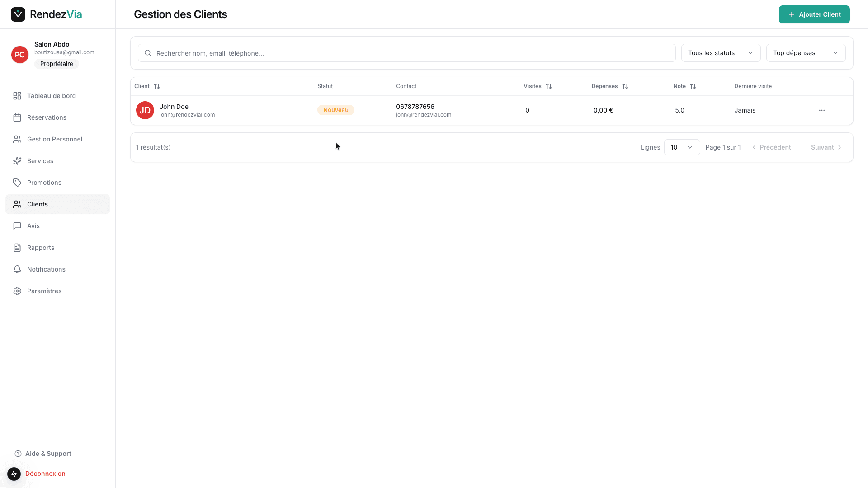
Task: Open John Doe row actions menu
Action: pyautogui.click(x=822, y=110)
